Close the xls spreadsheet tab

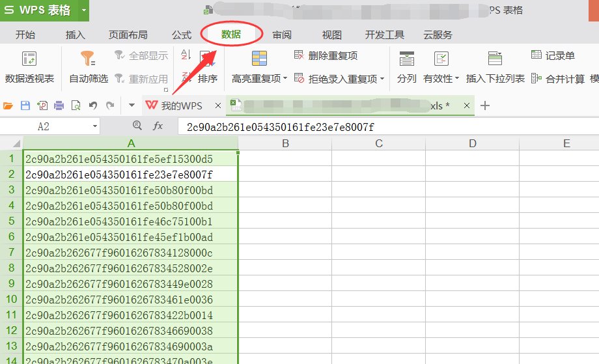tap(466, 105)
